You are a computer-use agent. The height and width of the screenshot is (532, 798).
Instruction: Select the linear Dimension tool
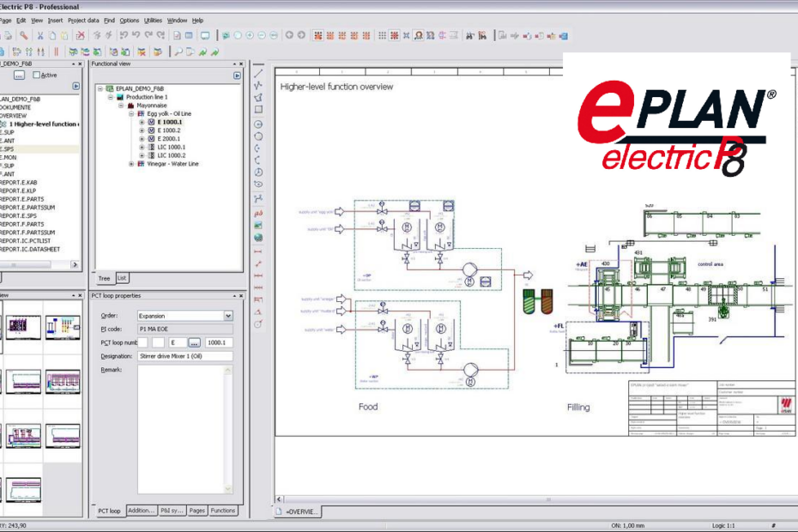tap(258, 251)
